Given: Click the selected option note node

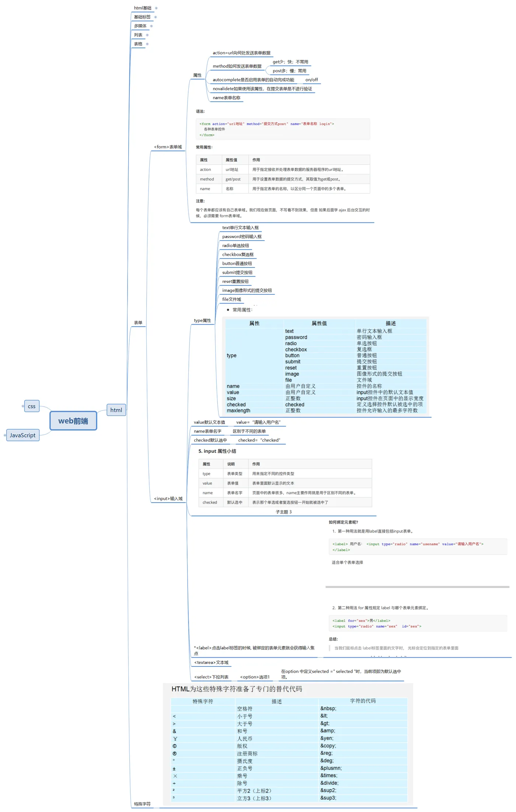Looking at the screenshot, I should click(x=341, y=675).
